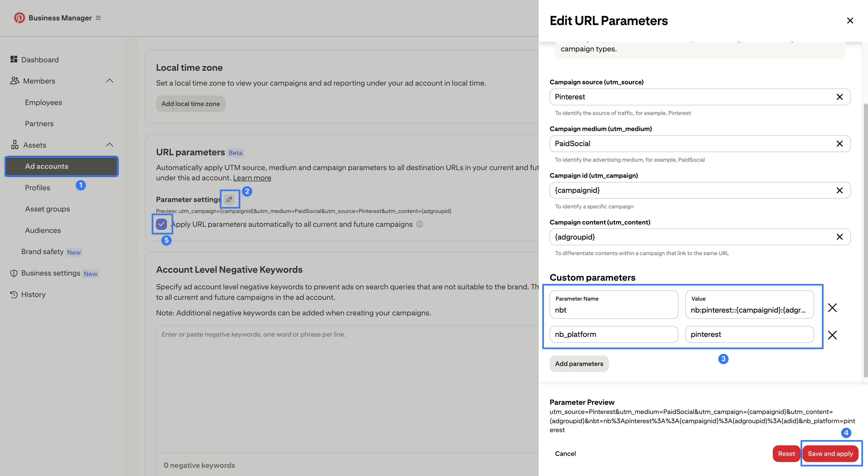Go to Audiences in the sidebar
Screen dimensions: 868x476
[43, 230]
